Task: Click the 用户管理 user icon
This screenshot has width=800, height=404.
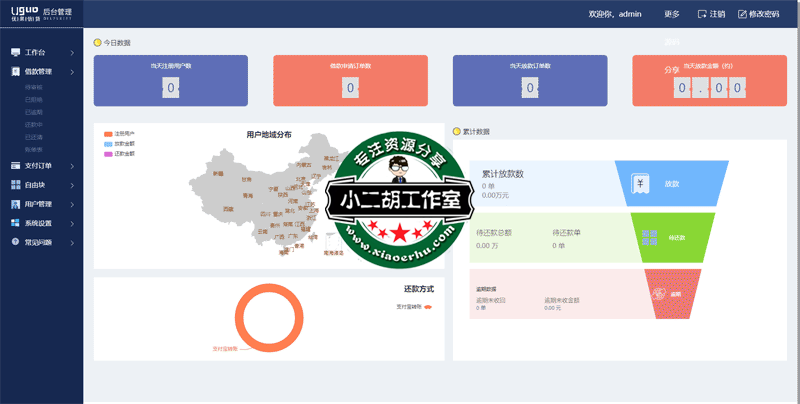Action: [x=15, y=204]
